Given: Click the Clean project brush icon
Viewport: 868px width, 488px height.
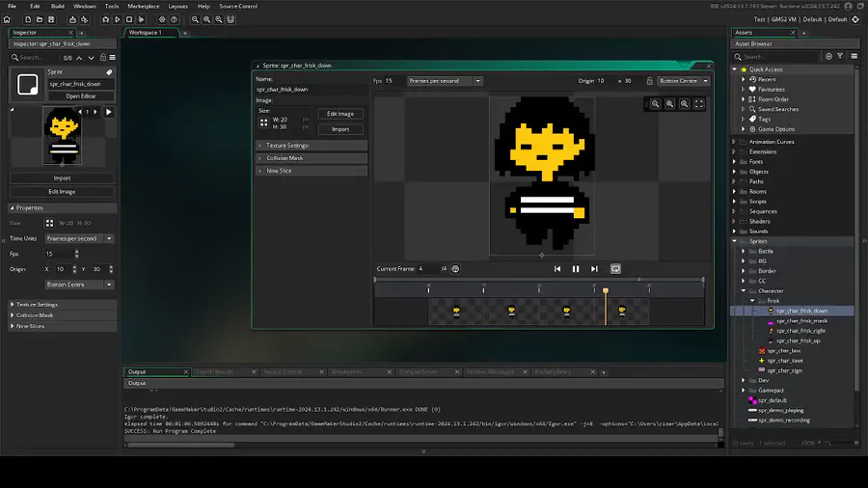Looking at the screenshot, I should 141,19.
